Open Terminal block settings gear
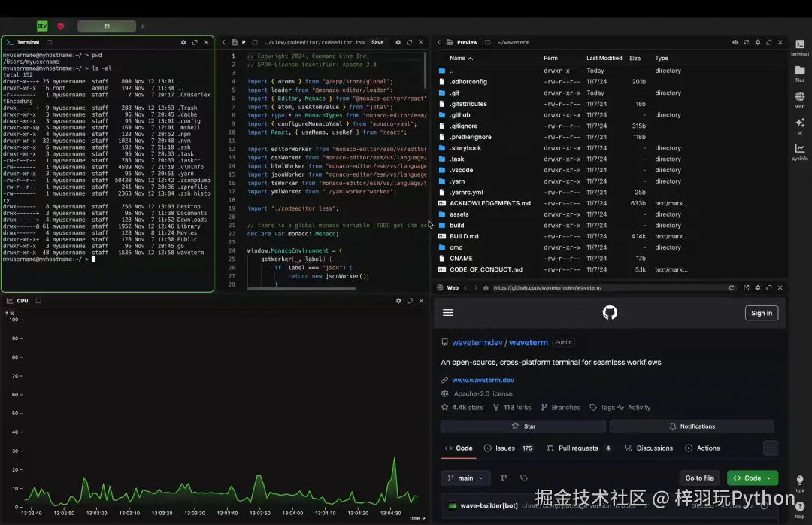This screenshot has height=525, width=812. click(x=183, y=43)
